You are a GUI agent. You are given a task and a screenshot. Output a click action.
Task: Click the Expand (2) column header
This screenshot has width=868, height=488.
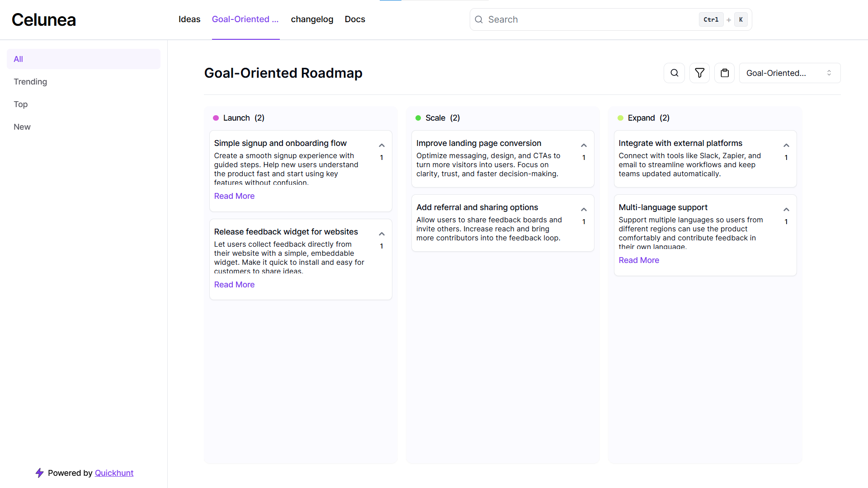(648, 118)
